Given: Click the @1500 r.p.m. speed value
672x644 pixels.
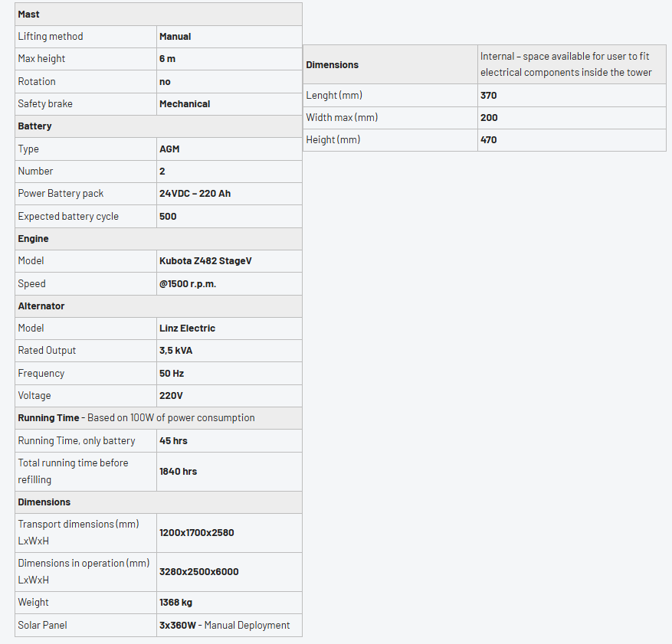Looking at the screenshot, I should tap(188, 284).
